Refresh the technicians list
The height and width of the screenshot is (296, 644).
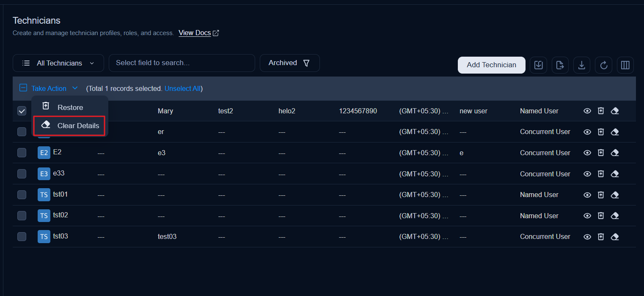coord(603,65)
